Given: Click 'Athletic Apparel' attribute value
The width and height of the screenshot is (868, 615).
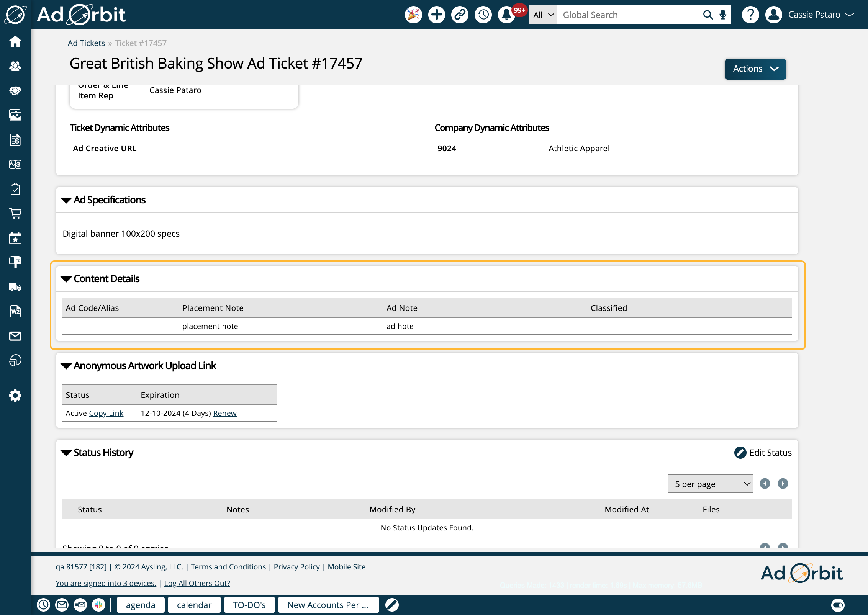Looking at the screenshot, I should click(579, 149).
